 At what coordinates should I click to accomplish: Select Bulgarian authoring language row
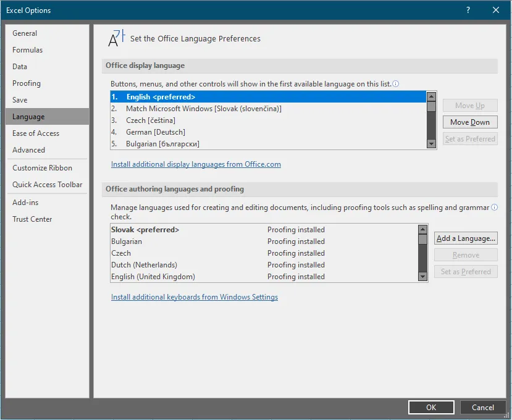tap(264, 241)
